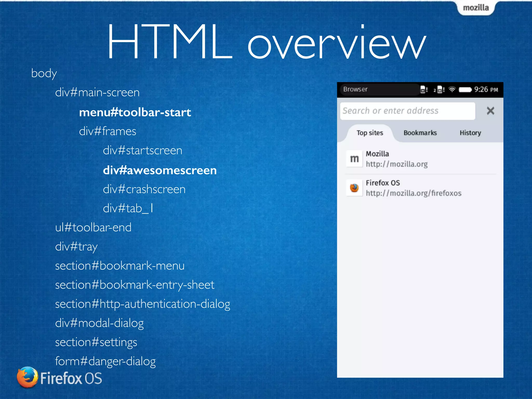Click 'div#tray' in the outline
Viewport: 532px width, 399px height.
76,247
